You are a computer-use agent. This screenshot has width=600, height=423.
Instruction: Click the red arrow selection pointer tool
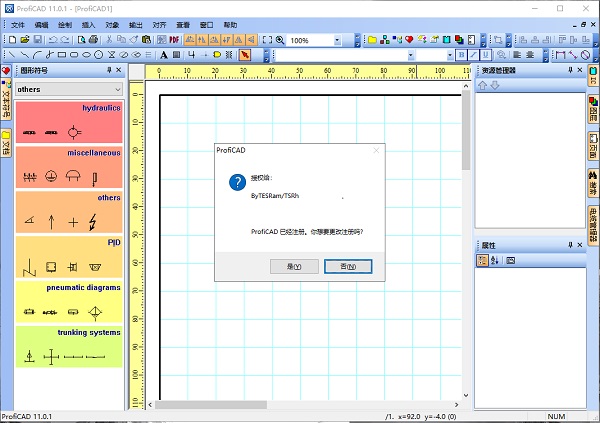coord(245,55)
